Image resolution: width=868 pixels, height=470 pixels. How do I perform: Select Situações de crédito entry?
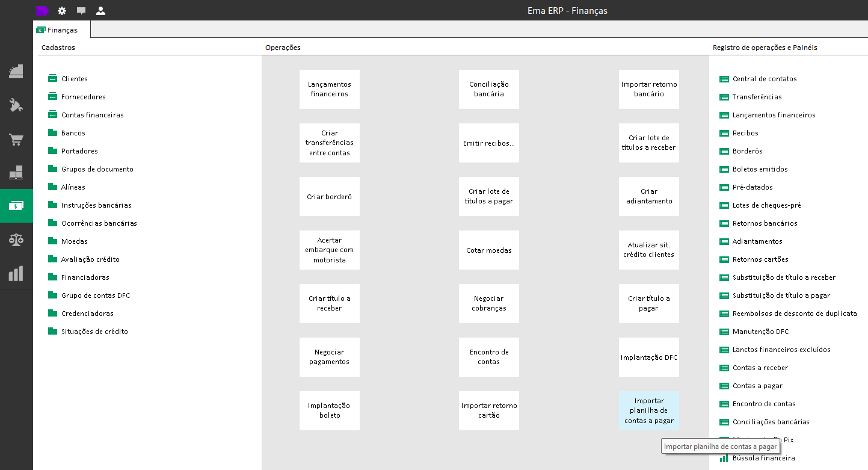(x=94, y=332)
